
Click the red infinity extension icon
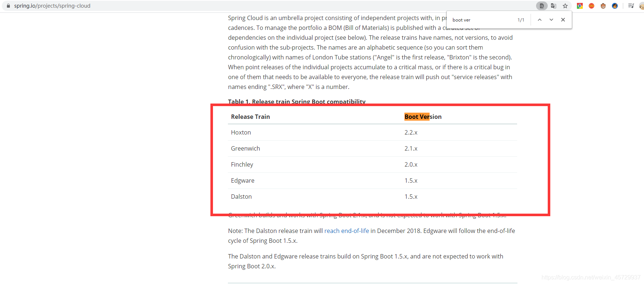pyautogui.click(x=591, y=6)
